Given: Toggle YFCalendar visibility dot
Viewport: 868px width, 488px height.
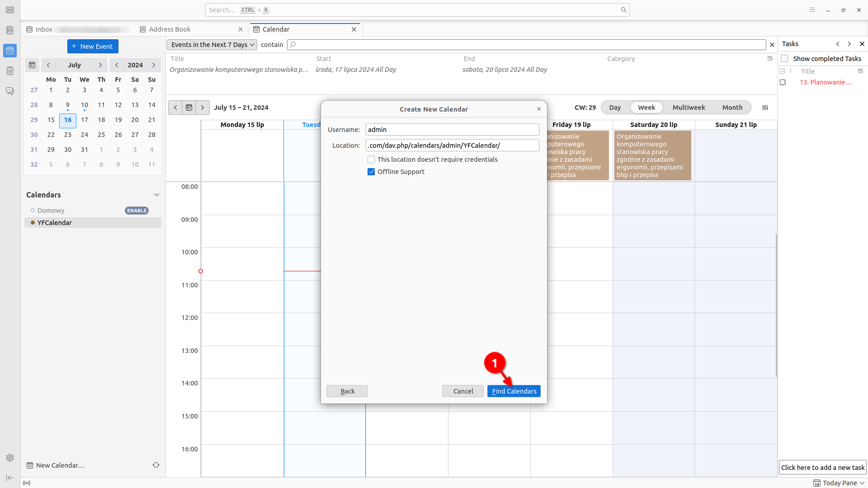Looking at the screenshot, I should (33, 223).
